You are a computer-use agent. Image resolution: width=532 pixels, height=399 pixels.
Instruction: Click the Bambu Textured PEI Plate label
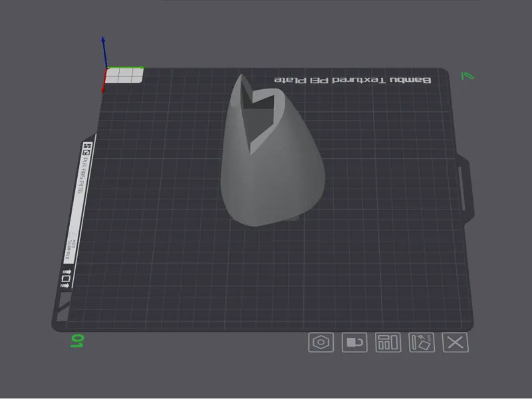point(352,80)
